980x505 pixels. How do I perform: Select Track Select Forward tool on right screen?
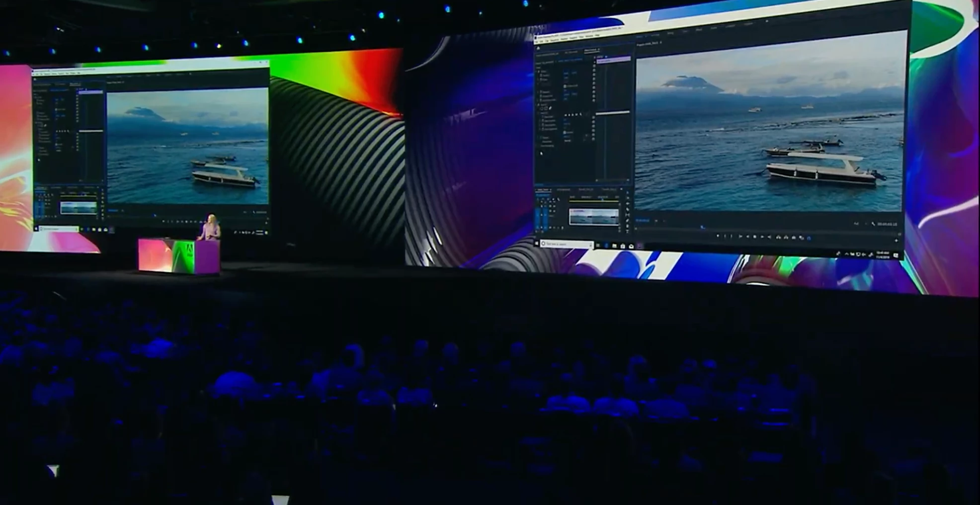pos(628,198)
